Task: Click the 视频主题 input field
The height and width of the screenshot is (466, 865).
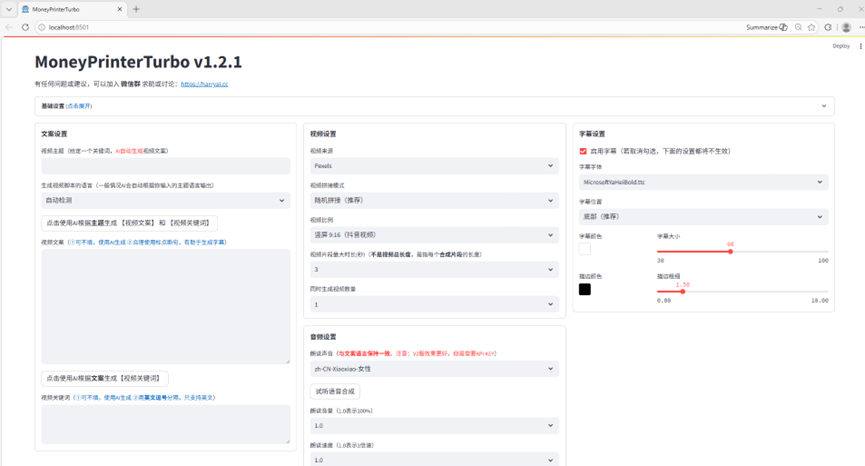Action: click(165, 166)
